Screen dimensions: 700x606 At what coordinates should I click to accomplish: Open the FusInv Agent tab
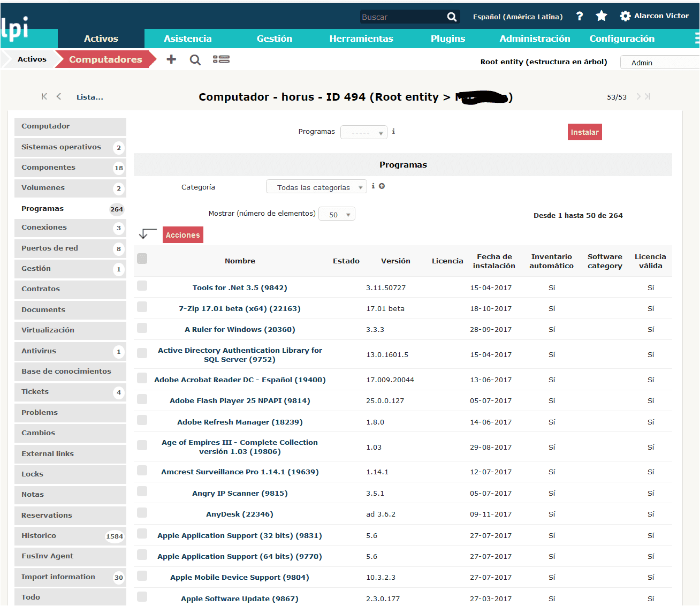[70, 556]
